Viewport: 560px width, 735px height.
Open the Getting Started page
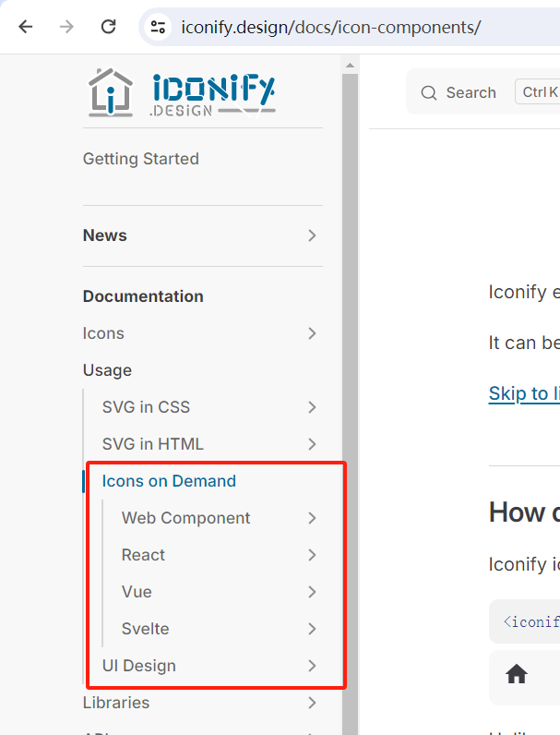pyautogui.click(x=141, y=159)
